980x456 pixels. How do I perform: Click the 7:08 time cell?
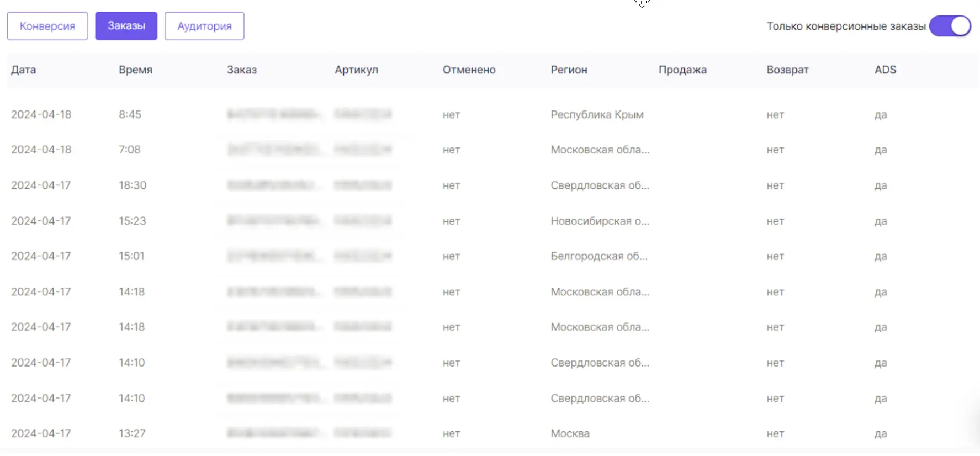130,150
